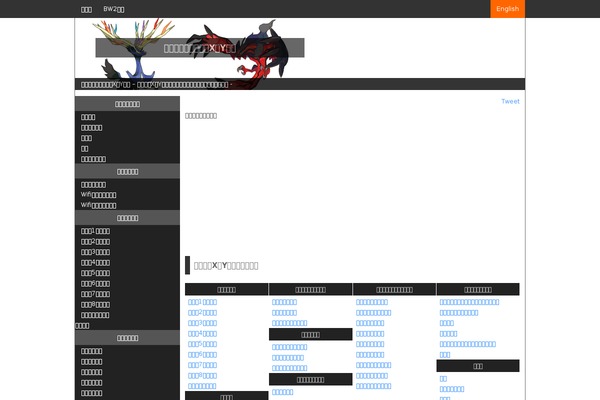Screen dimensions: 600x400
Task: Follow blue table link numbered 5
Action: pos(202,344)
